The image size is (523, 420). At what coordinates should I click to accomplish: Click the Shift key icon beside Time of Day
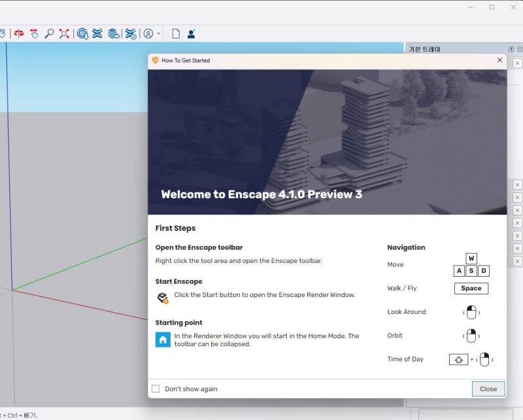[x=459, y=360]
